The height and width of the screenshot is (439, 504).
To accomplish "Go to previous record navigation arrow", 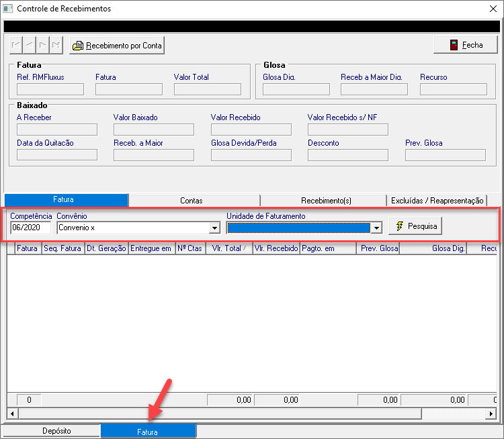I will [30, 45].
